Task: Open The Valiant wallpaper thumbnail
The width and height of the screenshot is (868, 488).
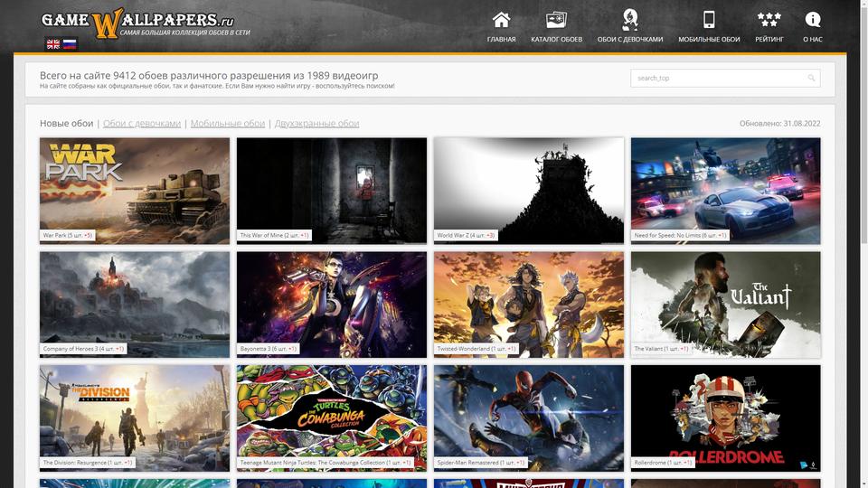Action: pos(726,305)
